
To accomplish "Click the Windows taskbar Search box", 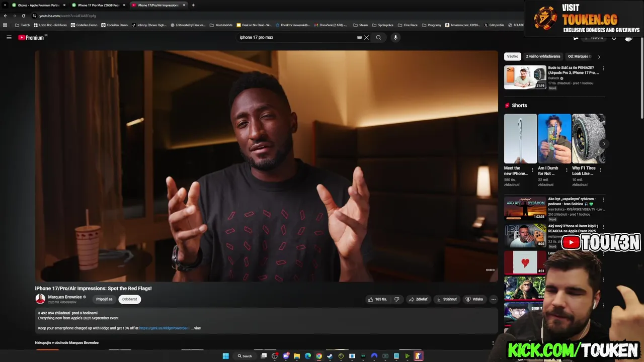I will click(245, 356).
